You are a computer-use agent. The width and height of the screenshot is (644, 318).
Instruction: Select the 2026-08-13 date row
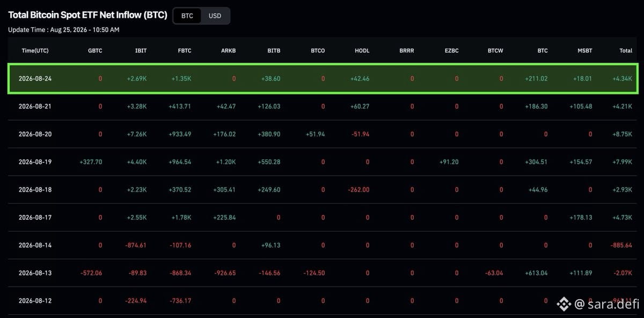[322, 273]
